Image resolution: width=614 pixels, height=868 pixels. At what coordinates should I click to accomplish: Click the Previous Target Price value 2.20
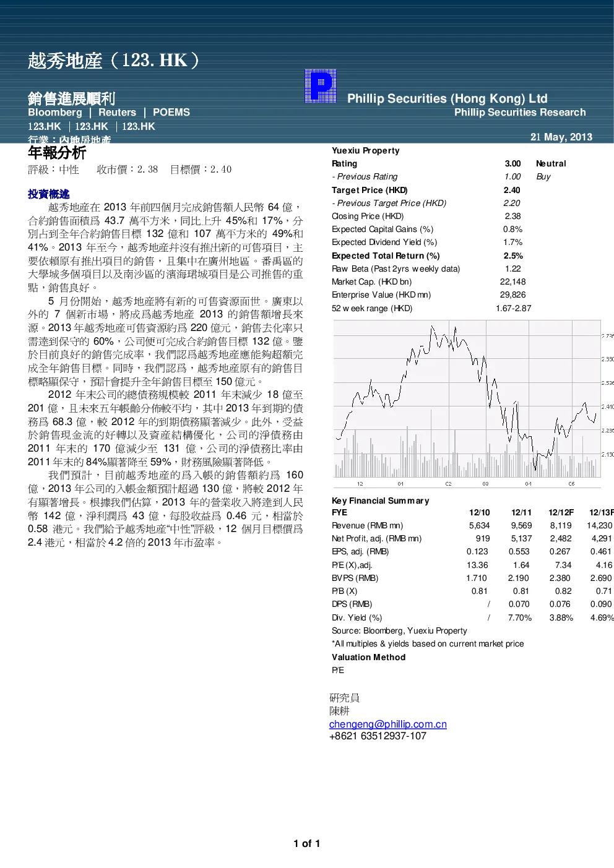tap(512, 203)
